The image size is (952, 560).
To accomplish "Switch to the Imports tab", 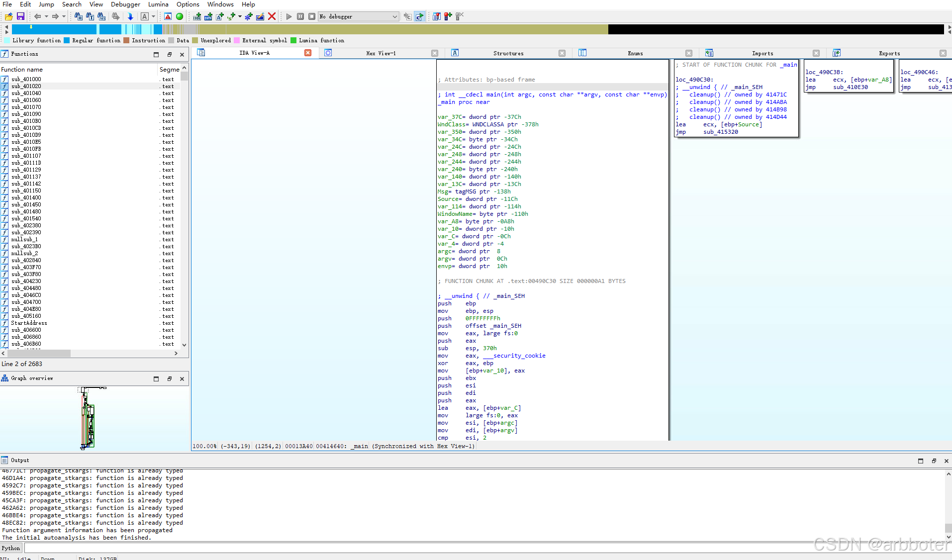I will pyautogui.click(x=762, y=53).
